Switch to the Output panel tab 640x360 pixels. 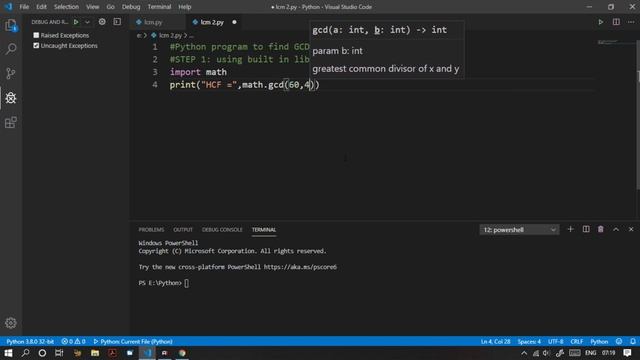[183, 230]
